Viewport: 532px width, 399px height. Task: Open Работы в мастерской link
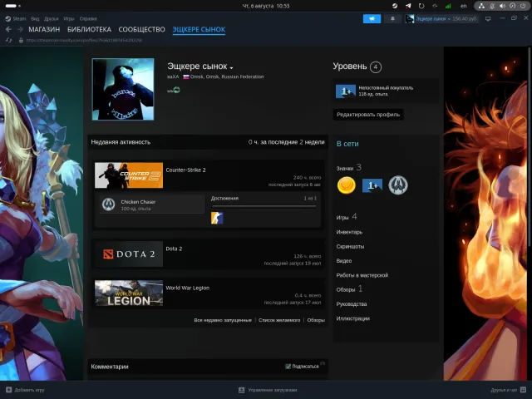[362, 275]
